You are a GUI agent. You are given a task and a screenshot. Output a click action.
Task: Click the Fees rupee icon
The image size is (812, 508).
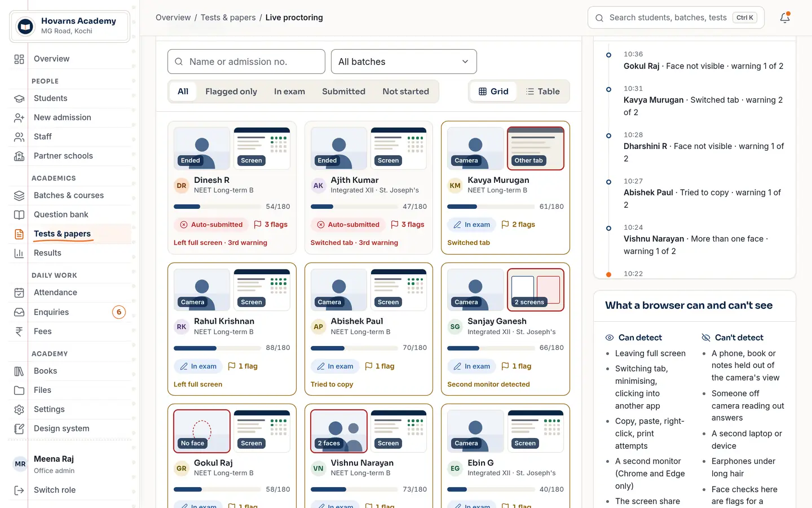19,331
